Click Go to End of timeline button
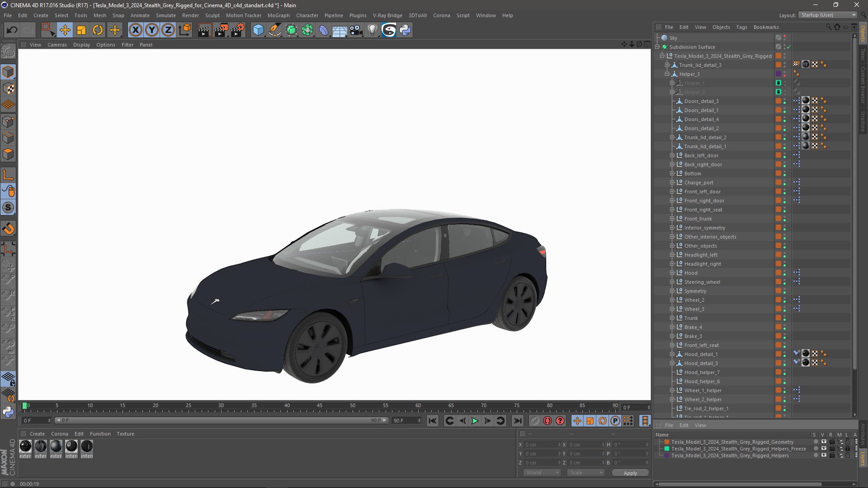This screenshot has width=868, height=488. 518,421
